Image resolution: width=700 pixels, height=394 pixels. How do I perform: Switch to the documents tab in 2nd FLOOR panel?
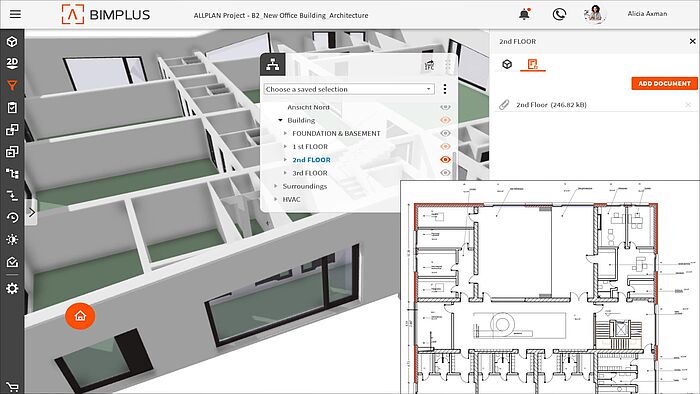pos(533,64)
